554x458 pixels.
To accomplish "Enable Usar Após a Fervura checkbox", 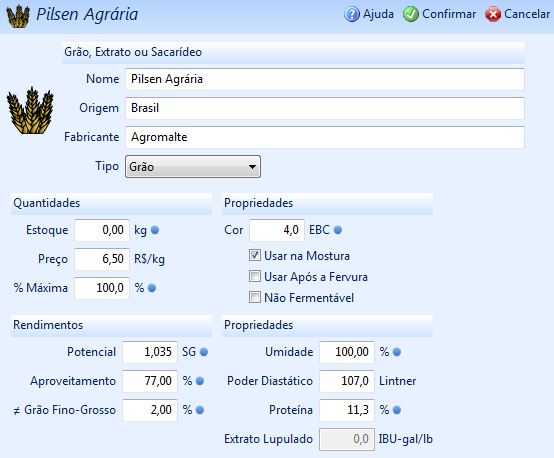I will [255, 276].
